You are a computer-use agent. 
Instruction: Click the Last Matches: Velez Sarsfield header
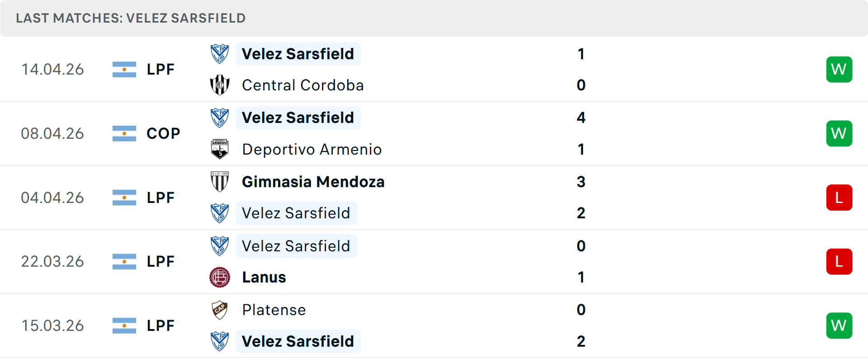point(131,18)
